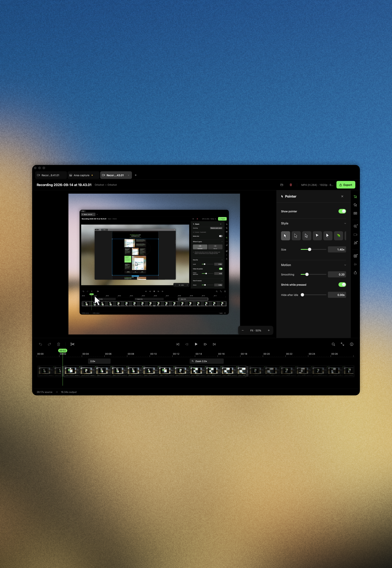This screenshot has width=392, height=568.
Task: Switch to the Area capture tab
Action: [84, 175]
